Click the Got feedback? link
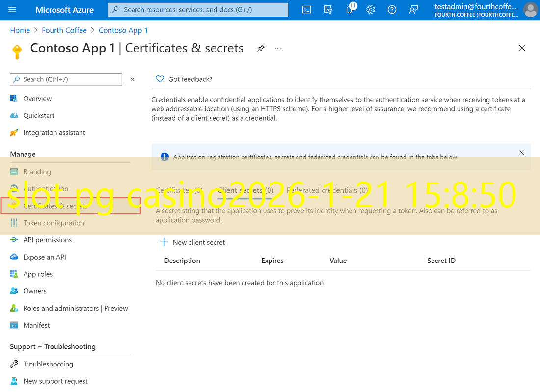Image resolution: width=540 pixels, height=392 pixels. coord(190,79)
